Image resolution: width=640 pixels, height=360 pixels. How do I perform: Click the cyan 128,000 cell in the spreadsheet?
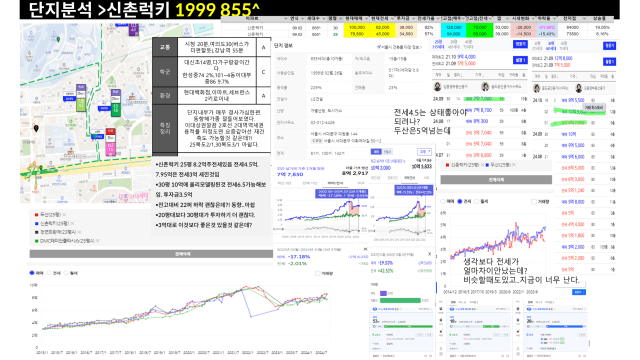[x=453, y=28]
